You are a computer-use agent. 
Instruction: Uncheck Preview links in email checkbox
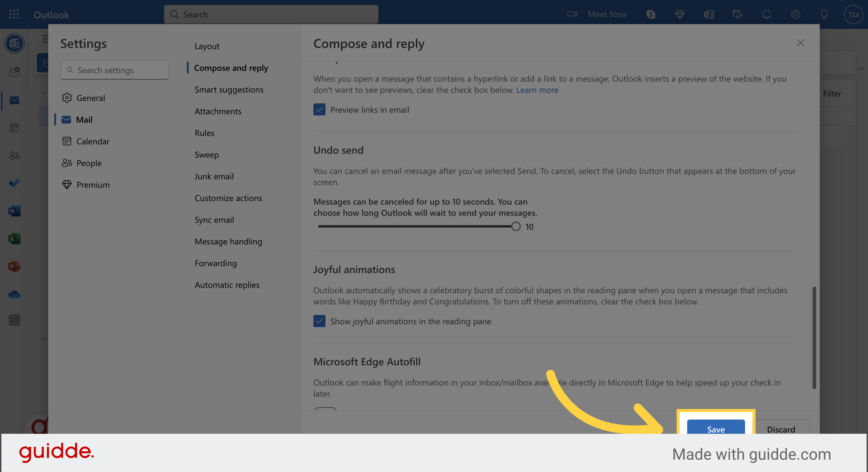(319, 109)
